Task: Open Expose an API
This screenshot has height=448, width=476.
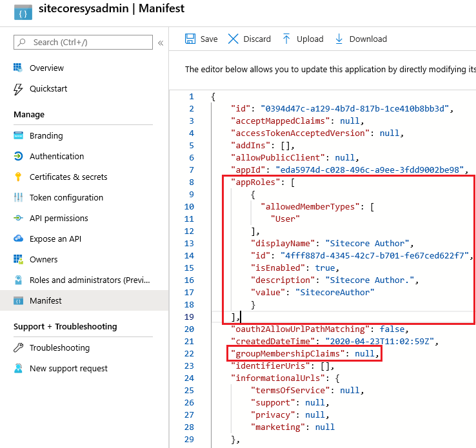Action: point(55,239)
